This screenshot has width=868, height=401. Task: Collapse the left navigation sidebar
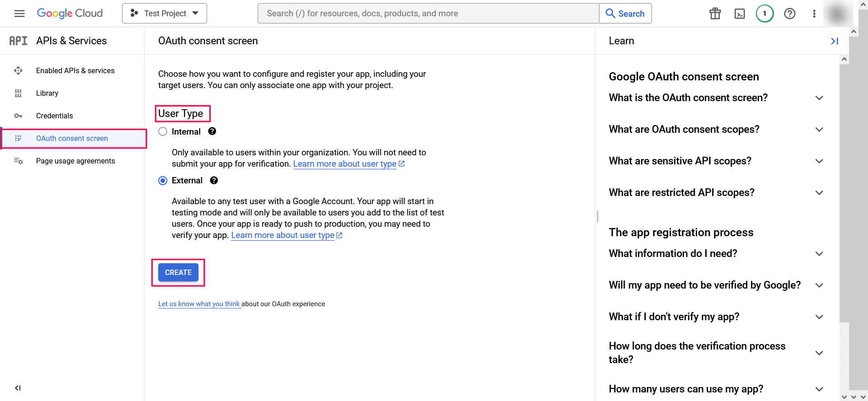[18, 388]
